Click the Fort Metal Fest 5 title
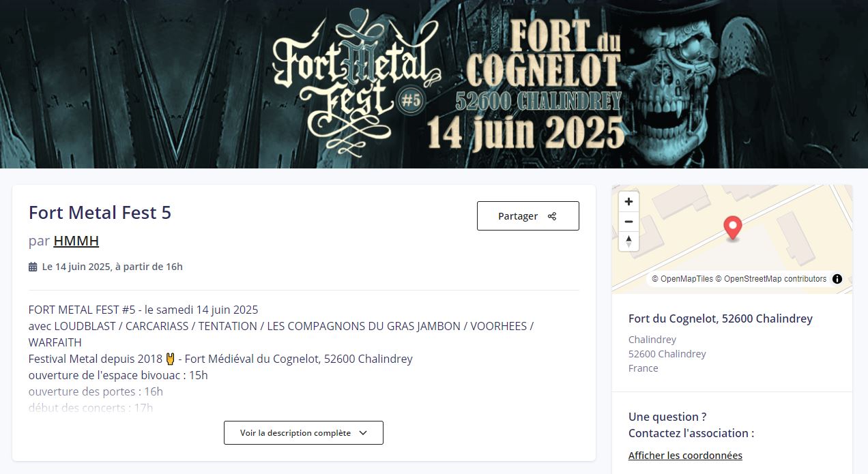The width and height of the screenshot is (868, 474). point(100,213)
